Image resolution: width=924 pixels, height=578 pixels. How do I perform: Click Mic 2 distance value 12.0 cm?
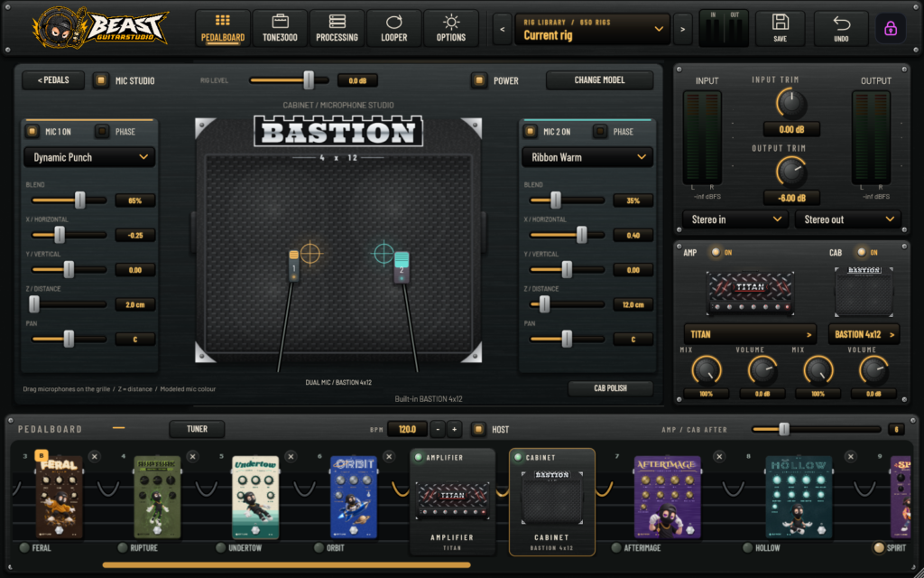pyautogui.click(x=633, y=304)
